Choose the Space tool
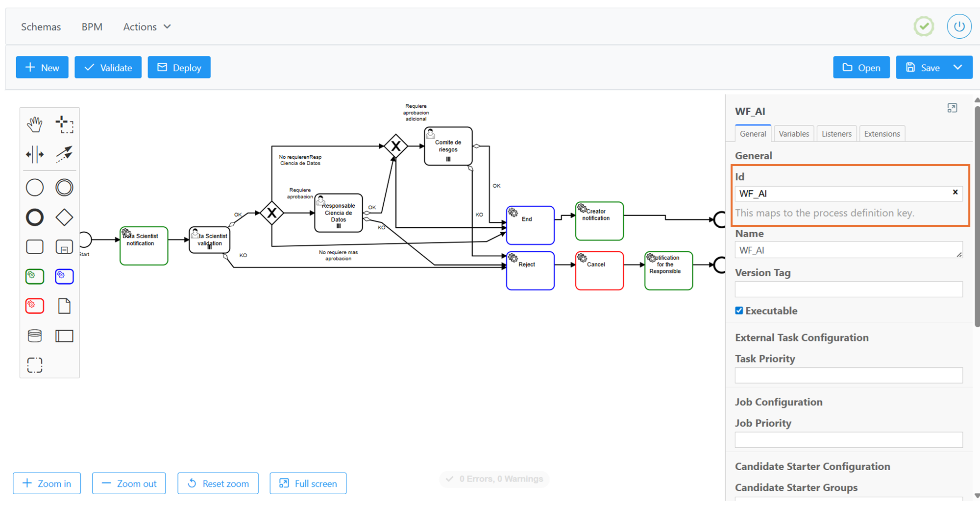 click(x=35, y=154)
